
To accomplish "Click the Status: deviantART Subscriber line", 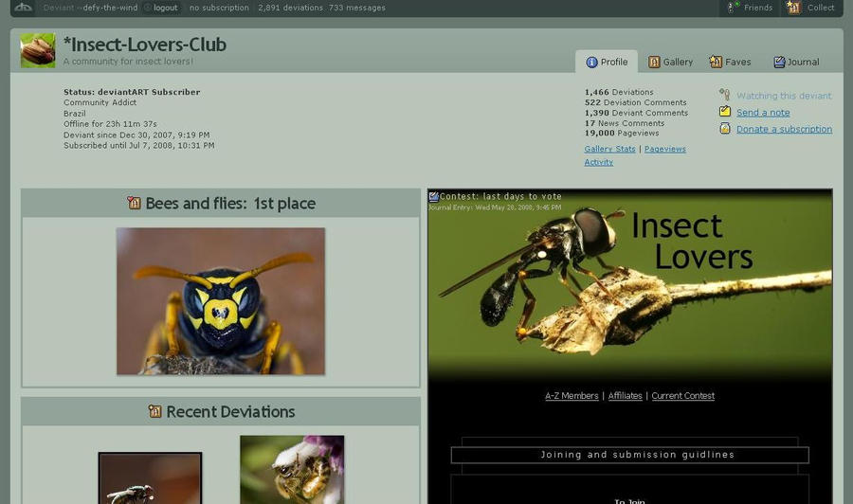I will [132, 92].
